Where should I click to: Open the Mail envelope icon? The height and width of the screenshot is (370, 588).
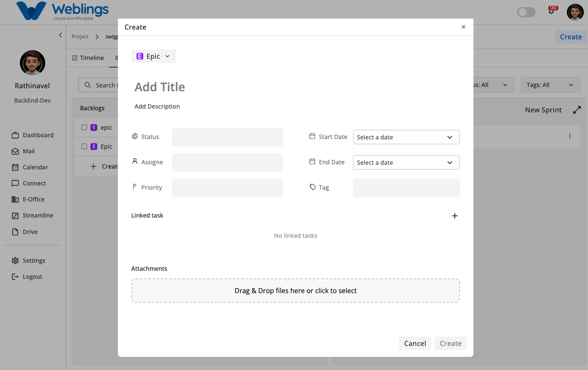(15, 151)
